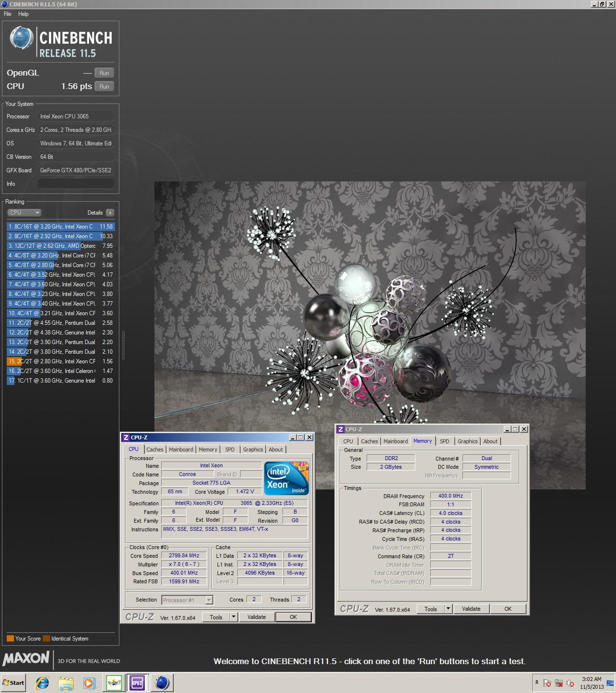Image resolution: width=616 pixels, height=693 pixels.
Task: Click the Cinebench taskbar icon
Action: pos(162,682)
